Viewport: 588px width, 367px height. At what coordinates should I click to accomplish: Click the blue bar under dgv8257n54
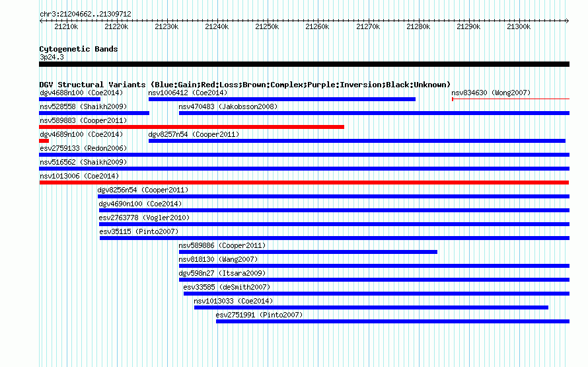click(357, 141)
